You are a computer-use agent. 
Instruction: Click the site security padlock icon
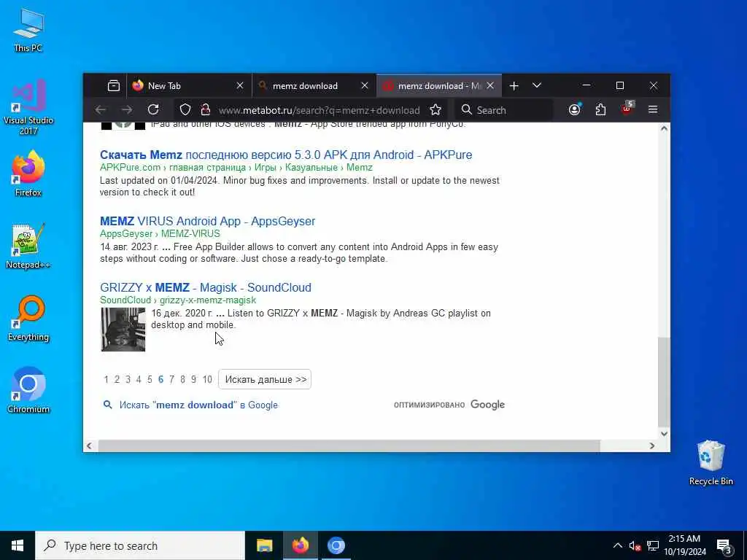pyautogui.click(x=205, y=110)
